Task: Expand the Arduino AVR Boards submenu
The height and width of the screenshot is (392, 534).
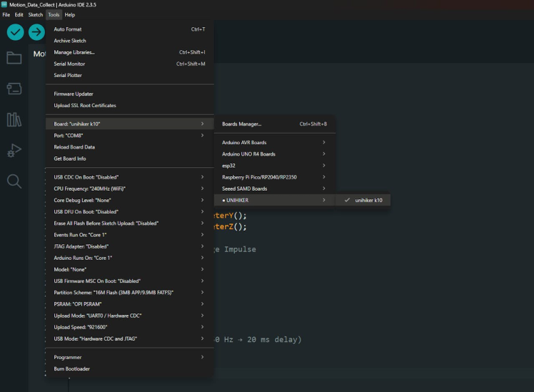Action: pyautogui.click(x=274, y=142)
